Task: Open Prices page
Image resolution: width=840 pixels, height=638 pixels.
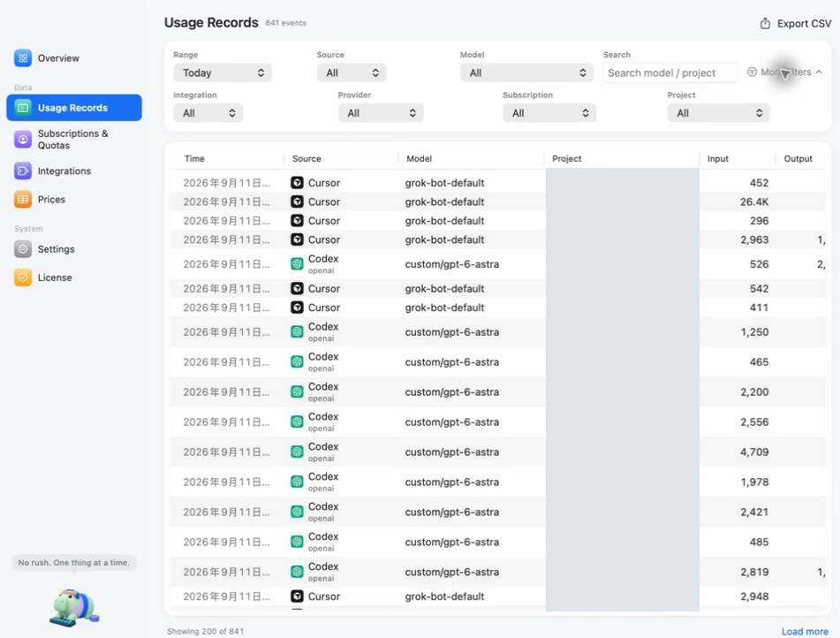Action: (74, 200)
